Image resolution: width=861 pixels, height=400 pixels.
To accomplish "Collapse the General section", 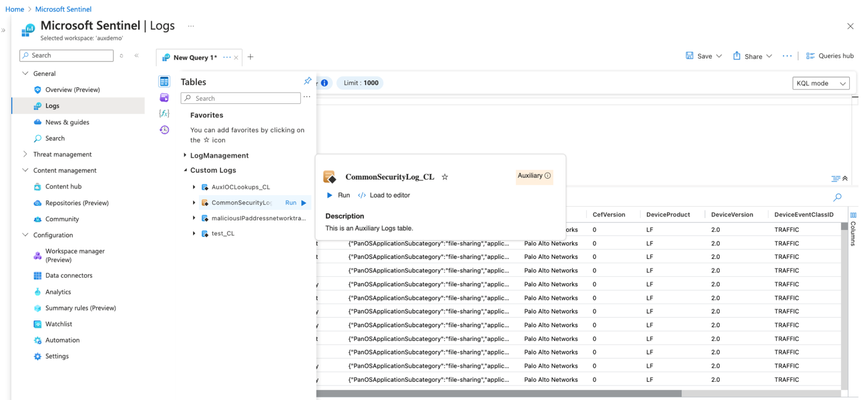I will 24,74.
